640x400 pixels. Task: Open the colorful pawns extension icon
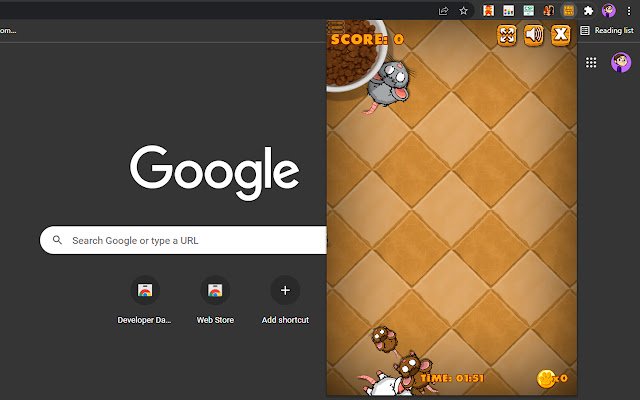point(509,11)
